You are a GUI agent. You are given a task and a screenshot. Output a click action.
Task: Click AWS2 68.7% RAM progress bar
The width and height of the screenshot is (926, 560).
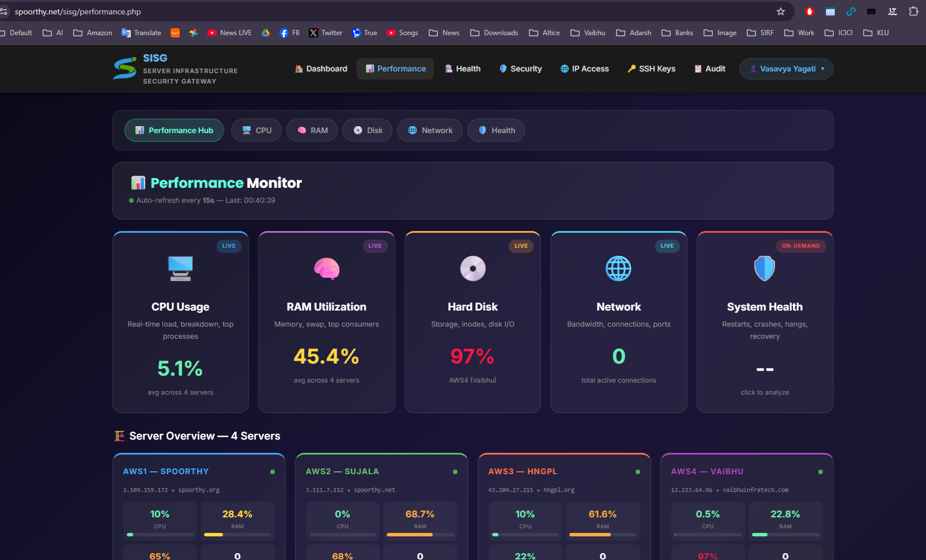tap(420, 535)
